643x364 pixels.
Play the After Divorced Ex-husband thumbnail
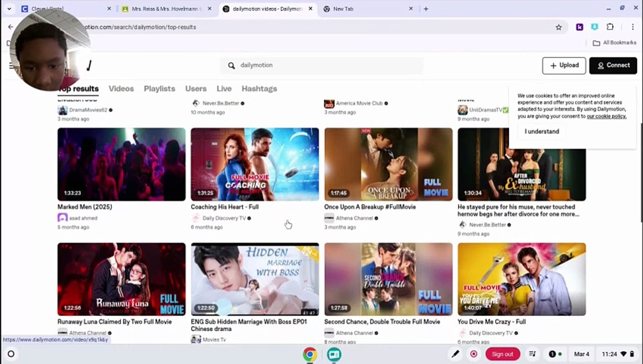pos(522,164)
